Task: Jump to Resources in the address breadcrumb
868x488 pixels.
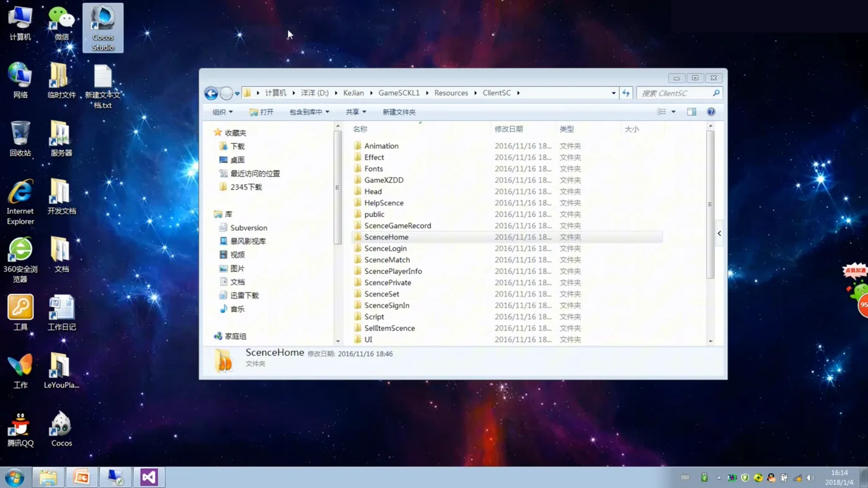Action: pyautogui.click(x=451, y=93)
